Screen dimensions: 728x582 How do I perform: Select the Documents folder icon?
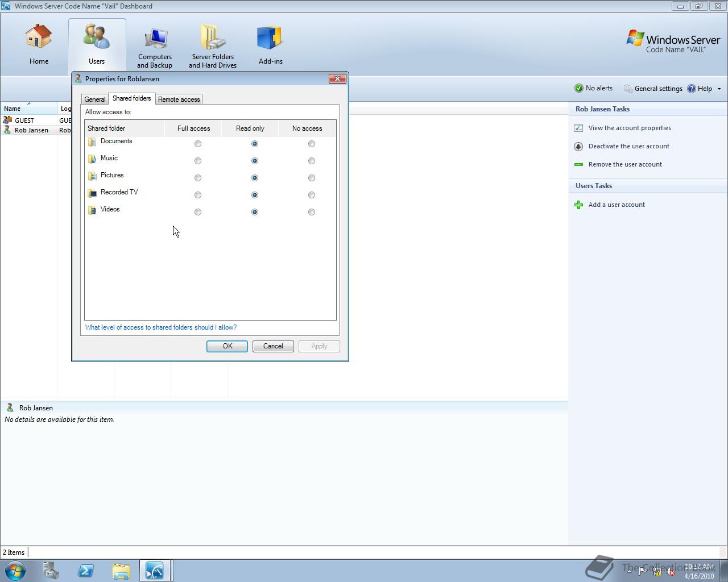[92, 142]
